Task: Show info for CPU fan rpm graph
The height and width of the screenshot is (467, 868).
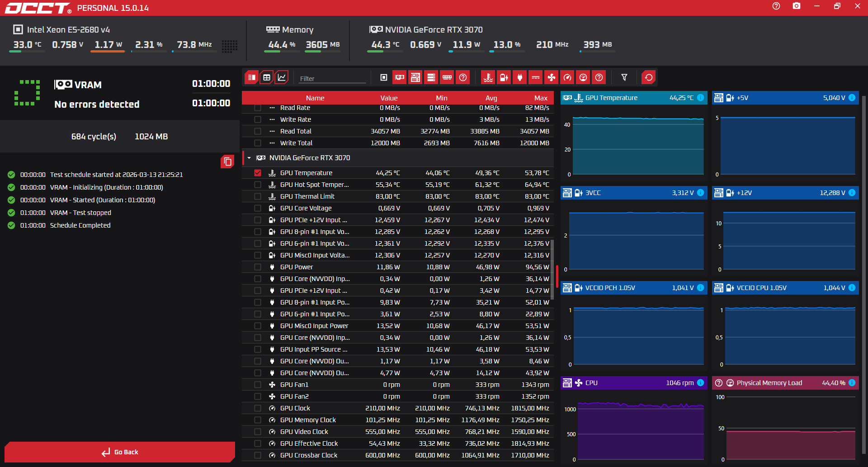Action: pyautogui.click(x=700, y=383)
